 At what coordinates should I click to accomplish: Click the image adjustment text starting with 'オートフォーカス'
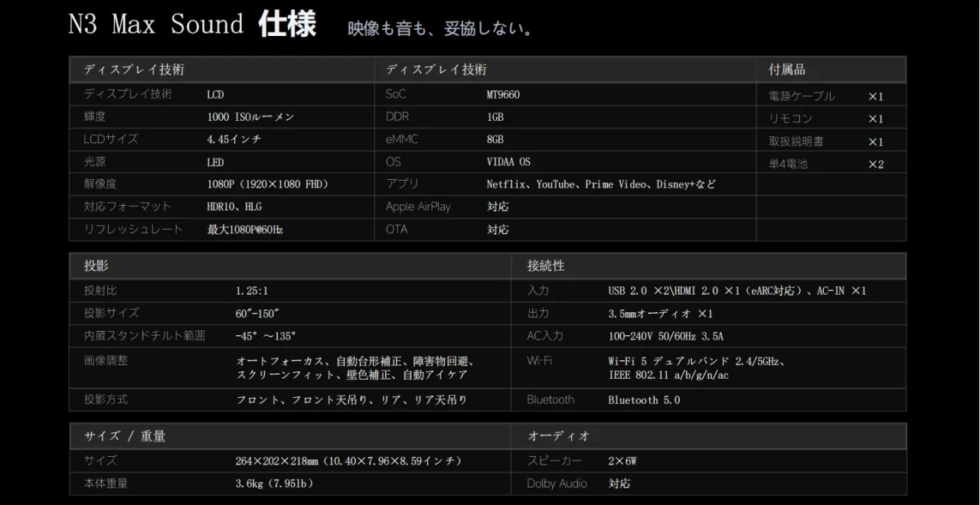pyautogui.click(x=356, y=368)
